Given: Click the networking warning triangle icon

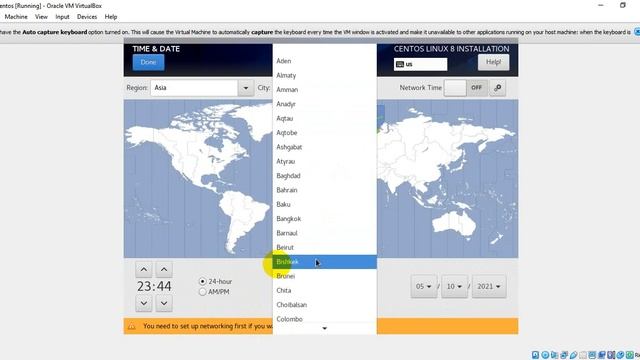Looking at the screenshot, I should (x=132, y=327).
